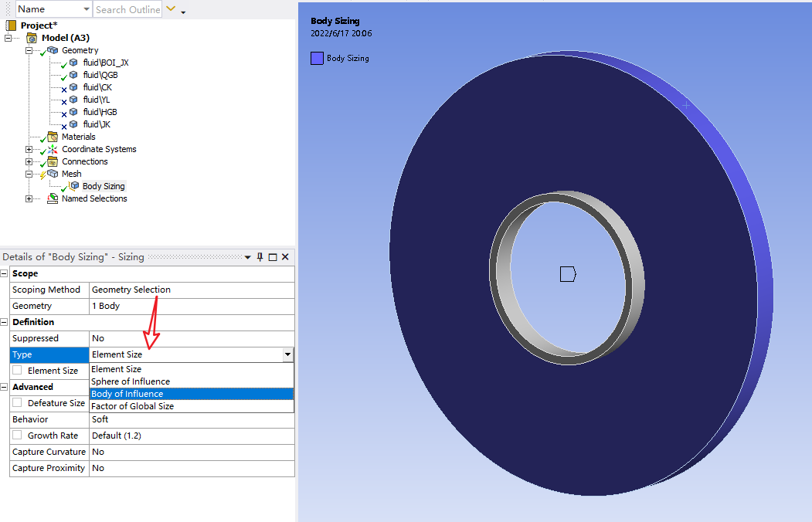Pin the Details panel with pushpin icon
812x522 pixels.
(260, 257)
